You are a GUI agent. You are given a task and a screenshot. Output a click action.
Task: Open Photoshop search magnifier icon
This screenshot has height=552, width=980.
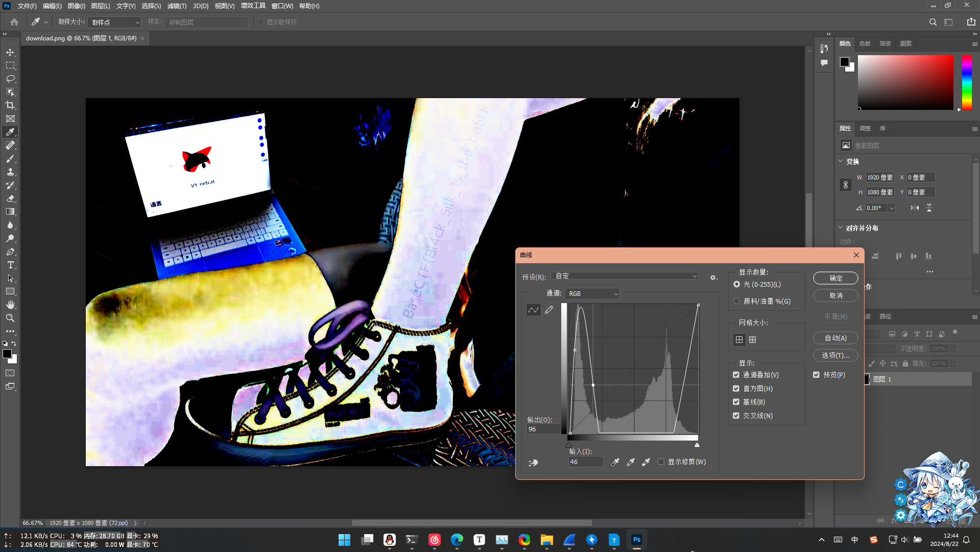coord(933,22)
